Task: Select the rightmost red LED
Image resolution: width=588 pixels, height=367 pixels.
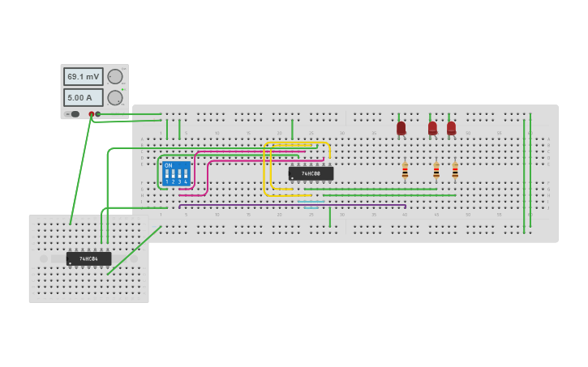Action: click(451, 128)
